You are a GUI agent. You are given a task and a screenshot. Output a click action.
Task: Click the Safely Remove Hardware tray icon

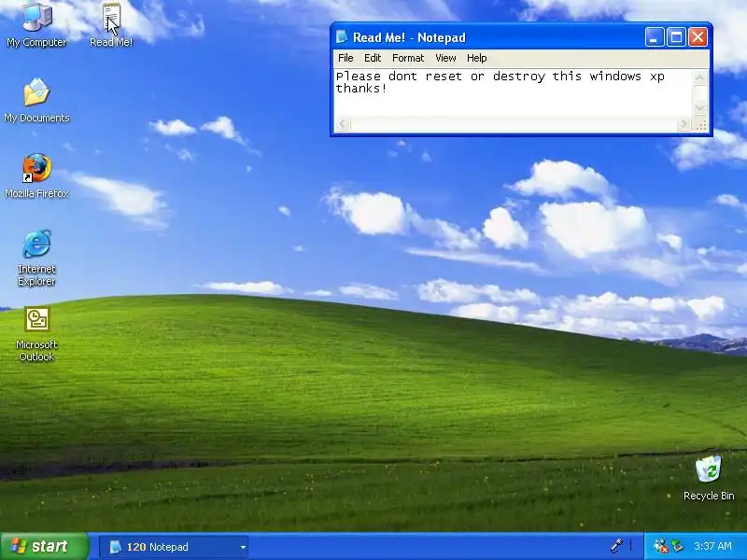(x=677, y=546)
